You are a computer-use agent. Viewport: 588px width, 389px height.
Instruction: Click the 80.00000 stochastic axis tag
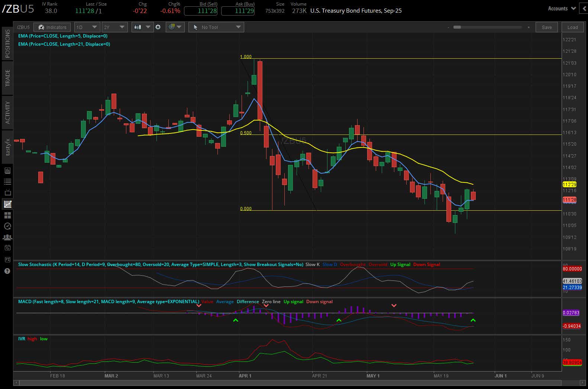click(x=572, y=269)
